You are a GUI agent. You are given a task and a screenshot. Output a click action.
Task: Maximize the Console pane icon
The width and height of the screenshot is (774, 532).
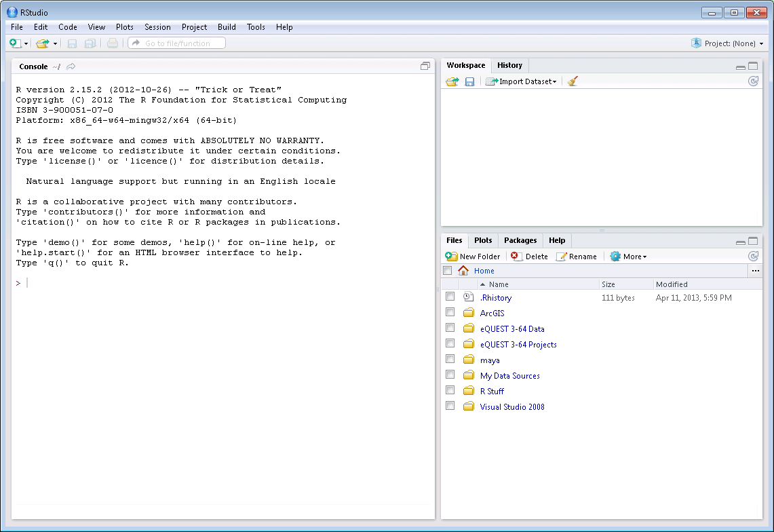[425, 66]
